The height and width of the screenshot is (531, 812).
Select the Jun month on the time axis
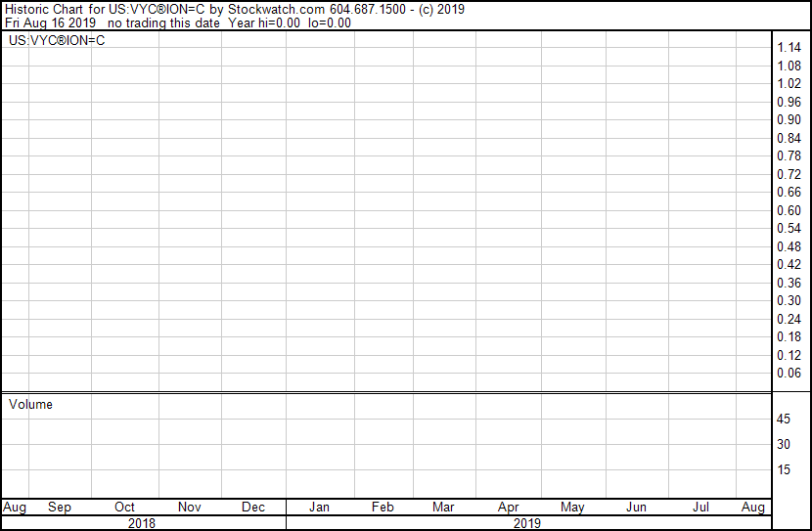637,508
